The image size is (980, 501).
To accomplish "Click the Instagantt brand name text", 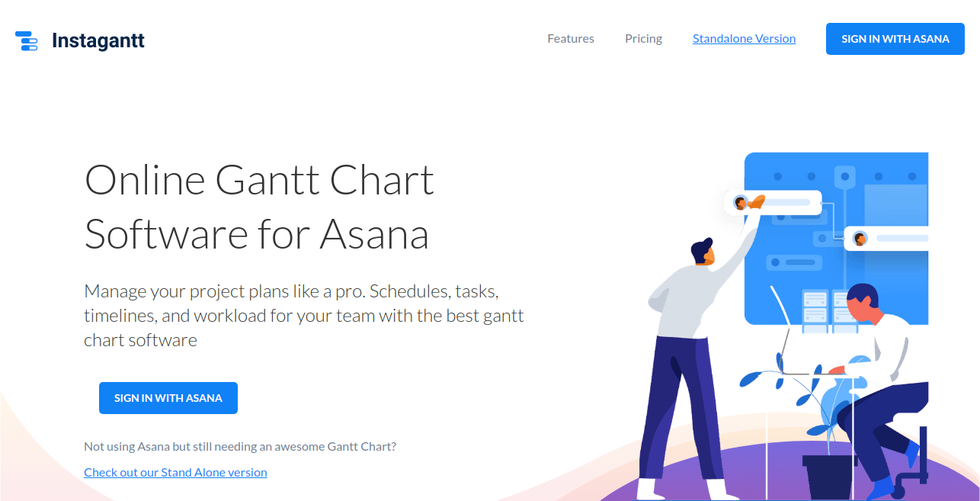I will coord(98,40).
